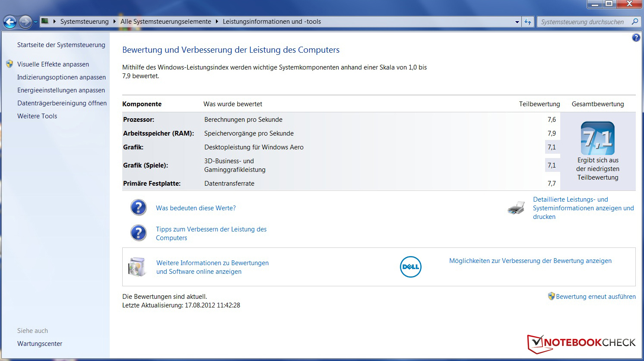
Task: Maximize the window
Action: point(609,4)
